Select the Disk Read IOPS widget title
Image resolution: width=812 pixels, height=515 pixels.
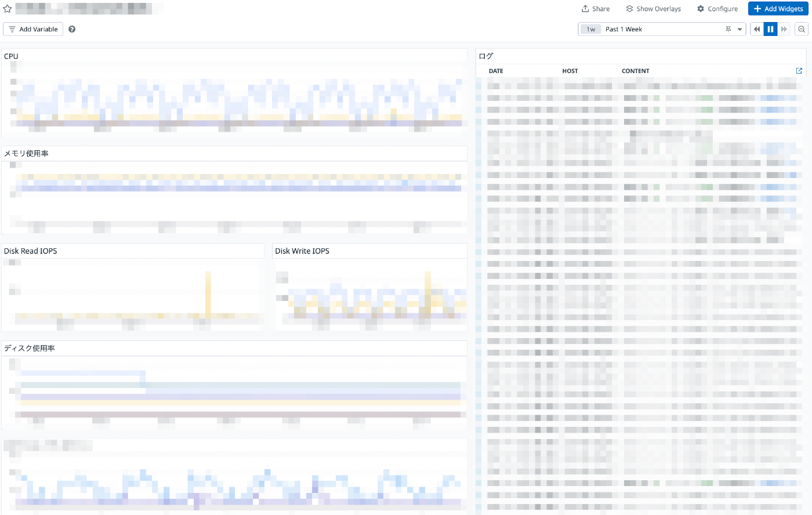(x=31, y=251)
